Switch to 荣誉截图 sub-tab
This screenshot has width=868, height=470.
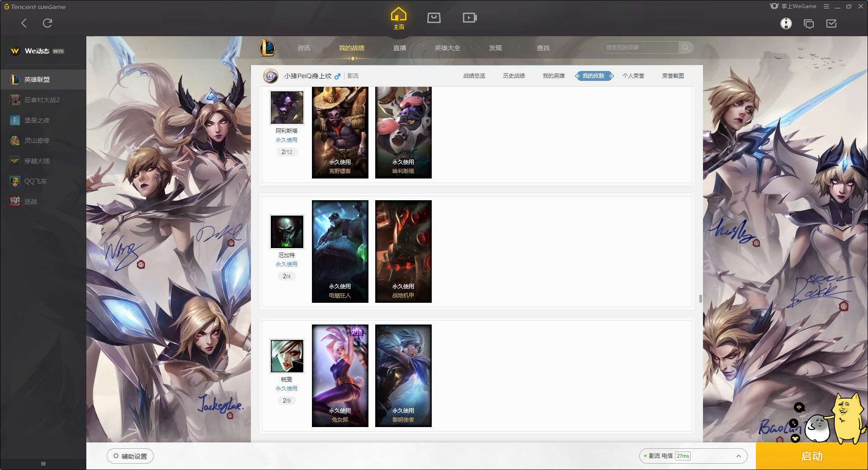(x=673, y=76)
